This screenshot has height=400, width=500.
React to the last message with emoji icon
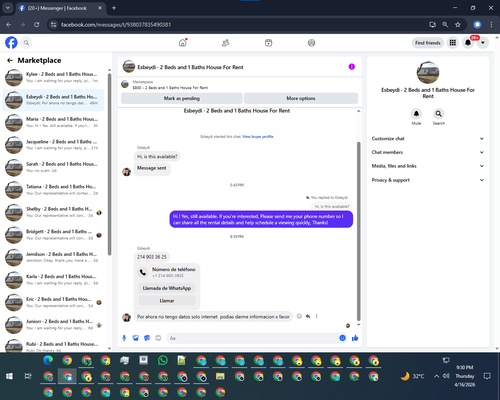point(299,316)
